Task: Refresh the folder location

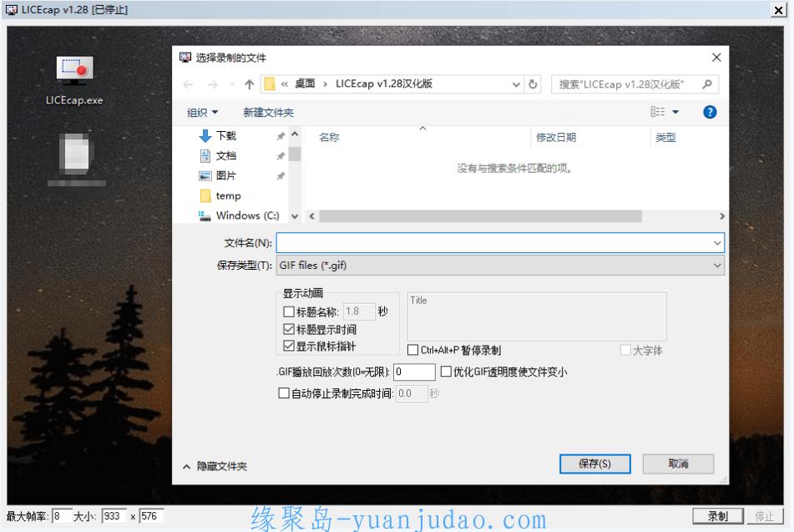Action: 533,84
